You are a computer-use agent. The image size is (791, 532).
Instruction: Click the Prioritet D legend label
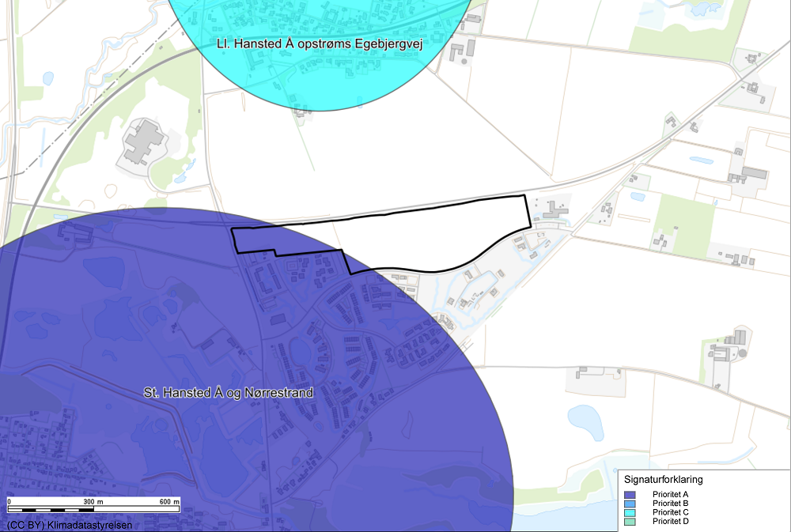(x=671, y=522)
